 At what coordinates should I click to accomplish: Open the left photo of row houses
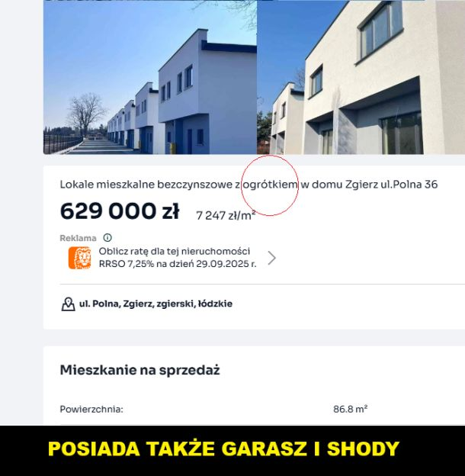tap(150, 77)
